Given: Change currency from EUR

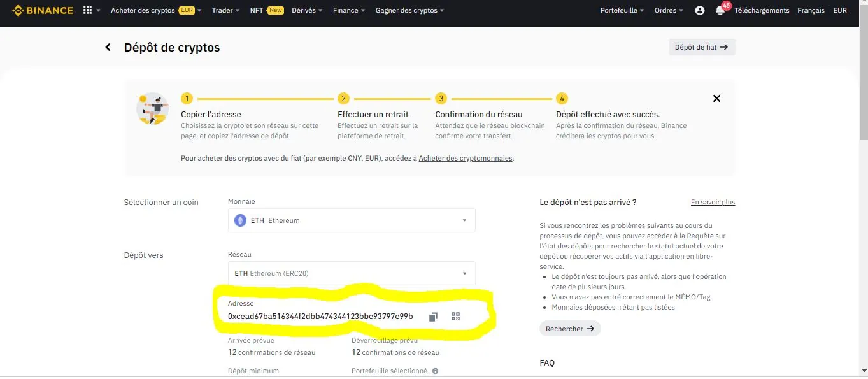Looking at the screenshot, I should coord(840,10).
